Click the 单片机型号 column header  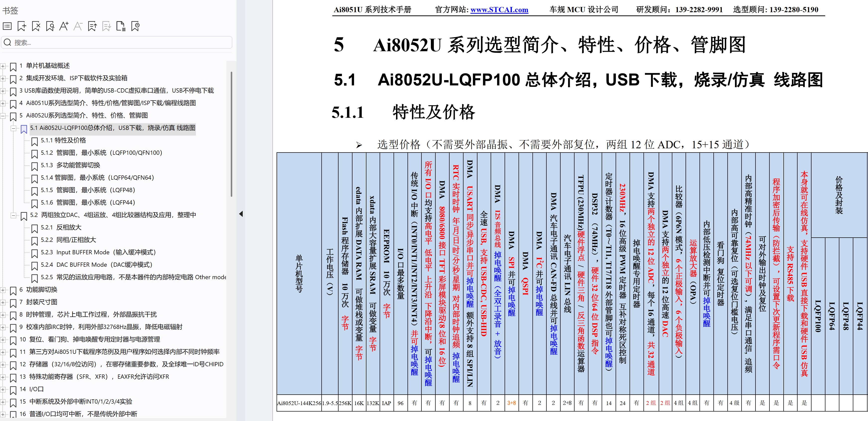[x=299, y=273]
